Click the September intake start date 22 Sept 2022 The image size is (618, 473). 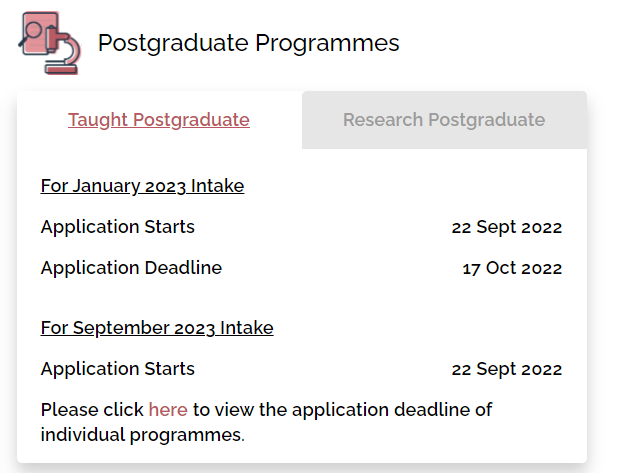coord(506,369)
